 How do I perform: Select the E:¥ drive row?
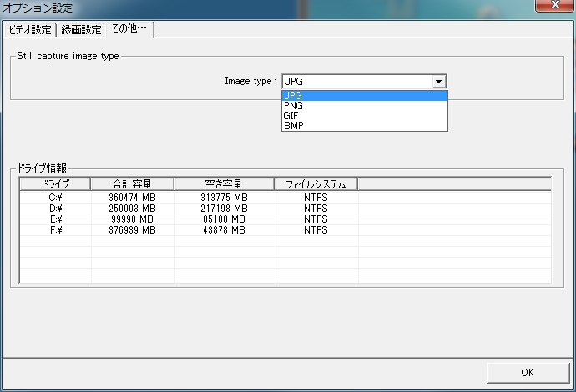(55, 219)
